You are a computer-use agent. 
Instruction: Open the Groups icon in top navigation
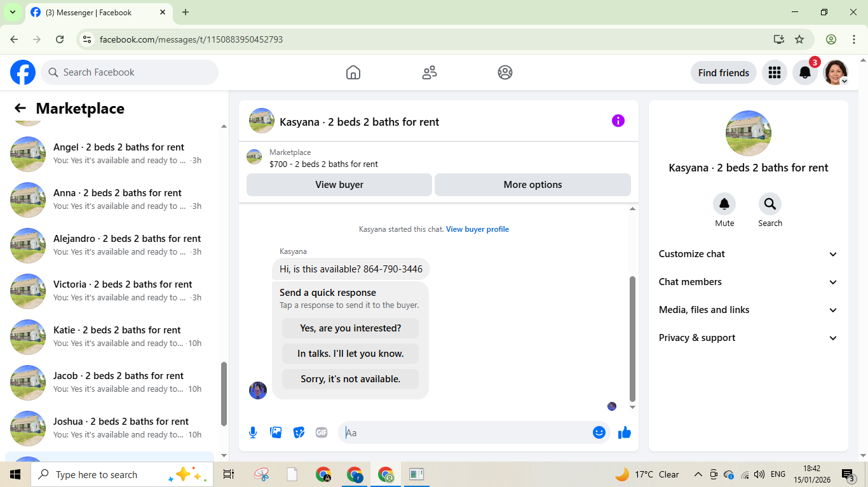505,72
